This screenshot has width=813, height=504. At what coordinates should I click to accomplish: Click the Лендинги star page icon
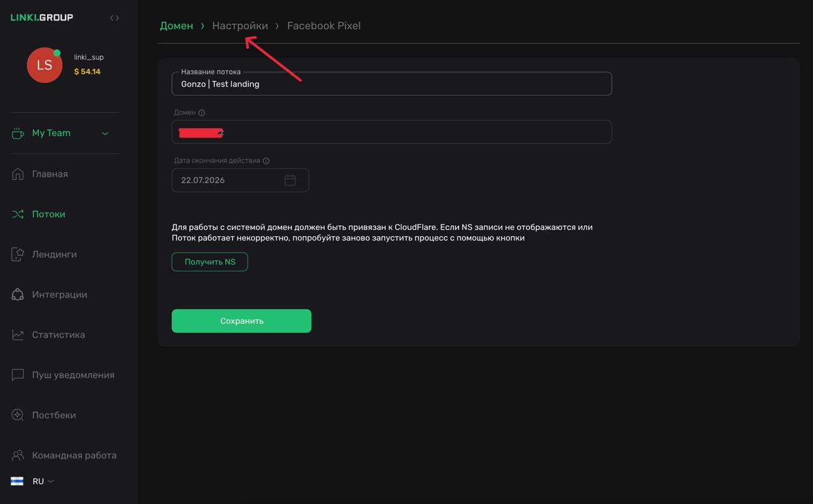[18, 255]
